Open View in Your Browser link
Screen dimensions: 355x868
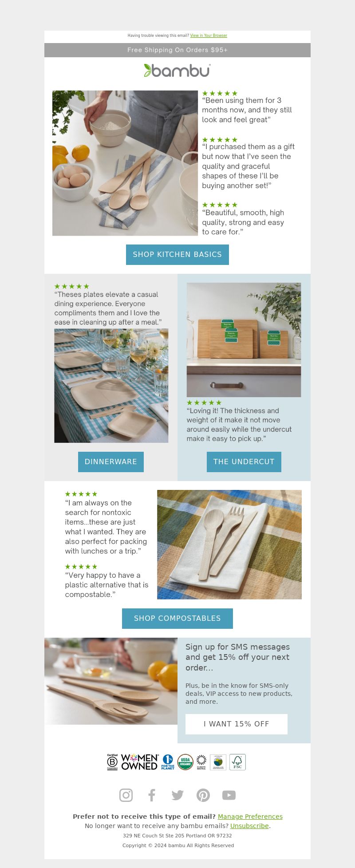(x=209, y=36)
